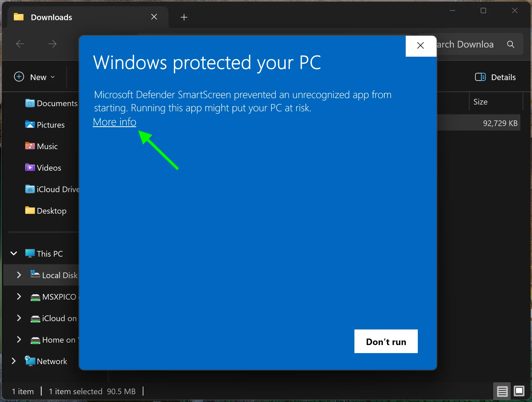The height and width of the screenshot is (402, 532).
Task: Click the Network icon
Action: point(30,361)
